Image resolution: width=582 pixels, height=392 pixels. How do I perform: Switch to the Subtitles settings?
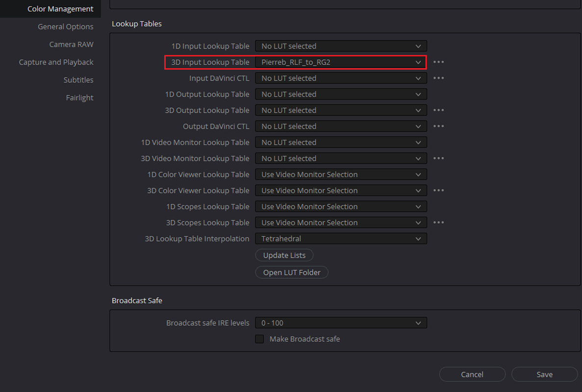78,80
